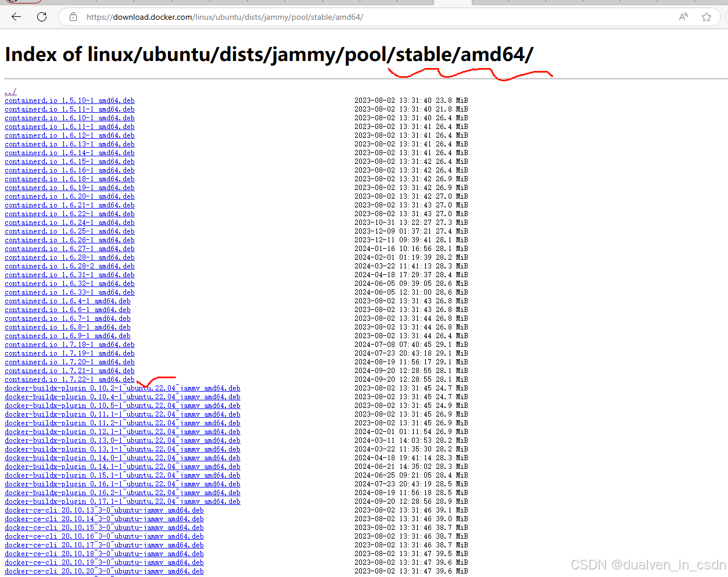Download docker-buildx-plugin 0.10.4-1 jammy deb
Image resolution: width=728 pixels, height=577 pixels.
tap(123, 397)
